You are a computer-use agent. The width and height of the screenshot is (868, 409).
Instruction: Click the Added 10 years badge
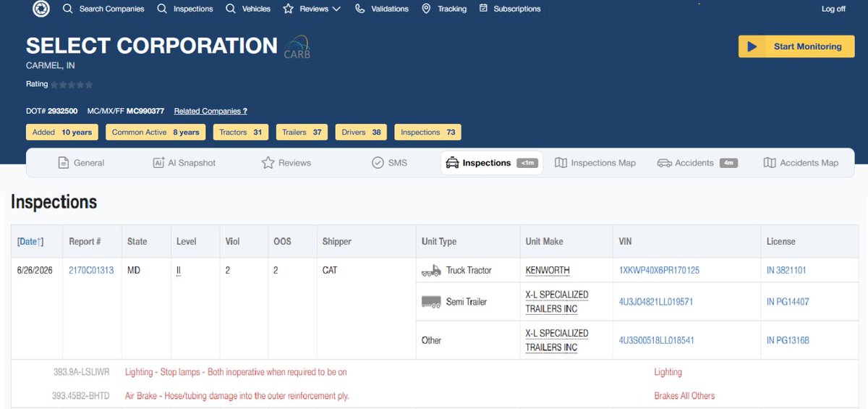[x=62, y=132]
